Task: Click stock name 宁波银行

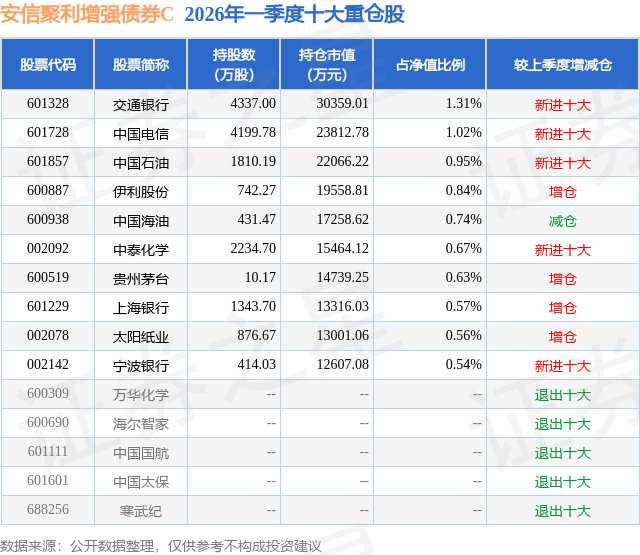Action: (x=141, y=366)
